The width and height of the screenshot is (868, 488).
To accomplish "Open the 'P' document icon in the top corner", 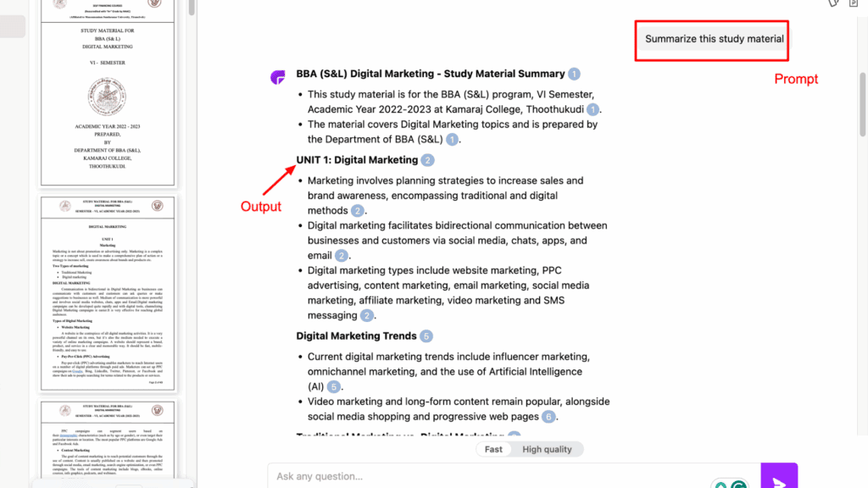I will click(x=854, y=4).
